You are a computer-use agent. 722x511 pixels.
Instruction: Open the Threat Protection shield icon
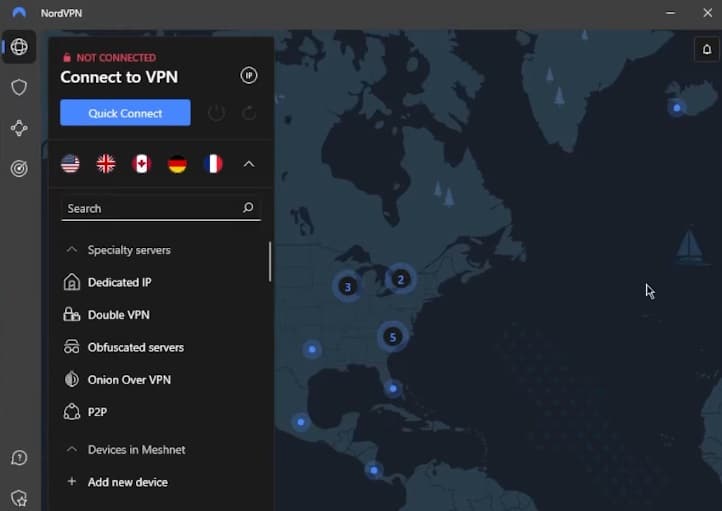(19, 87)
